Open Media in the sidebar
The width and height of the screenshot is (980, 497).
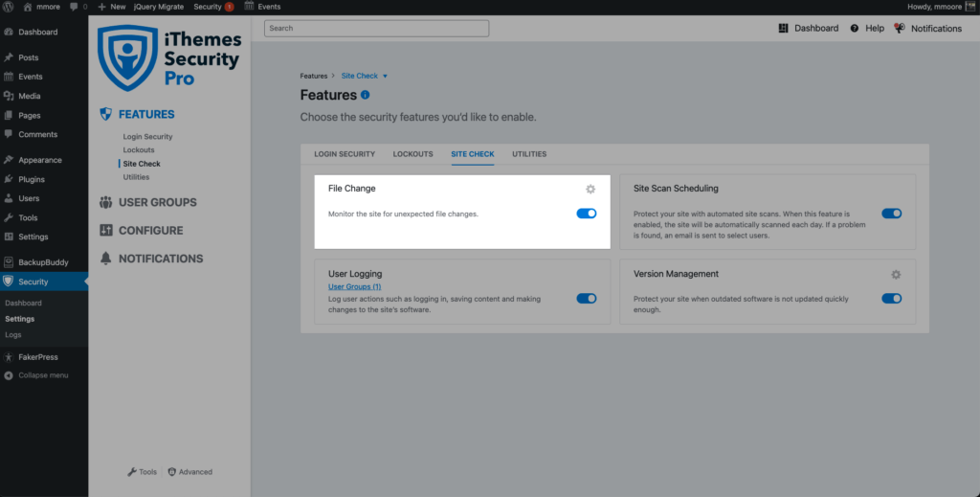(30, 97)
